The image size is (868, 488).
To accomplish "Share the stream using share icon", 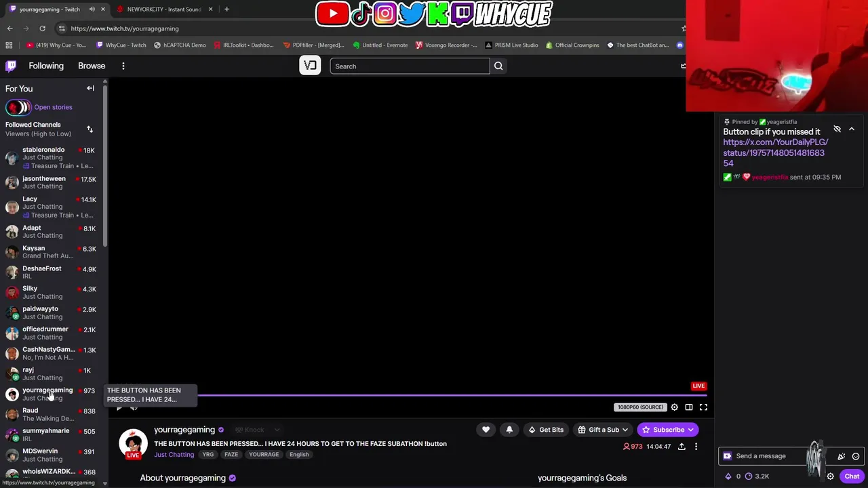I will [x=682, y=447].
